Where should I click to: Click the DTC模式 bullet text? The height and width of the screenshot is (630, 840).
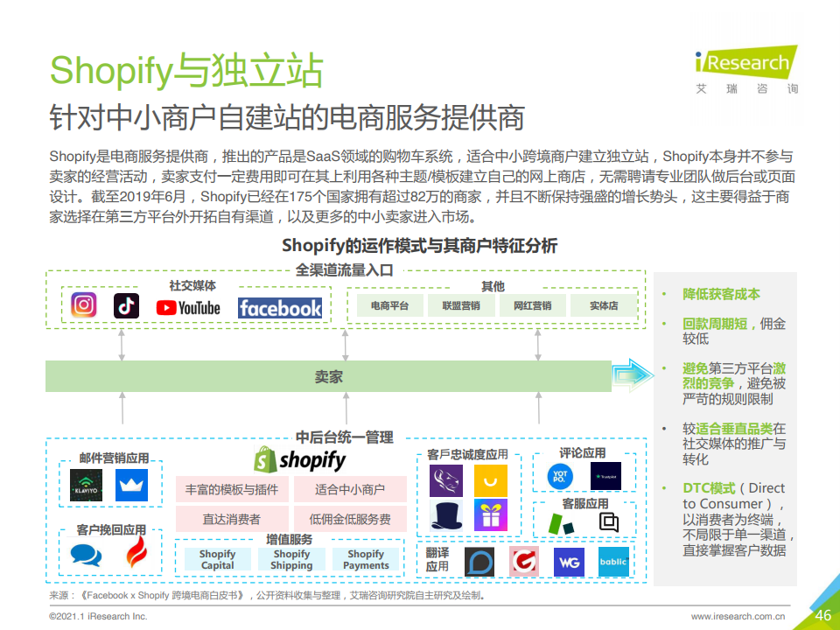click(709, 488)
